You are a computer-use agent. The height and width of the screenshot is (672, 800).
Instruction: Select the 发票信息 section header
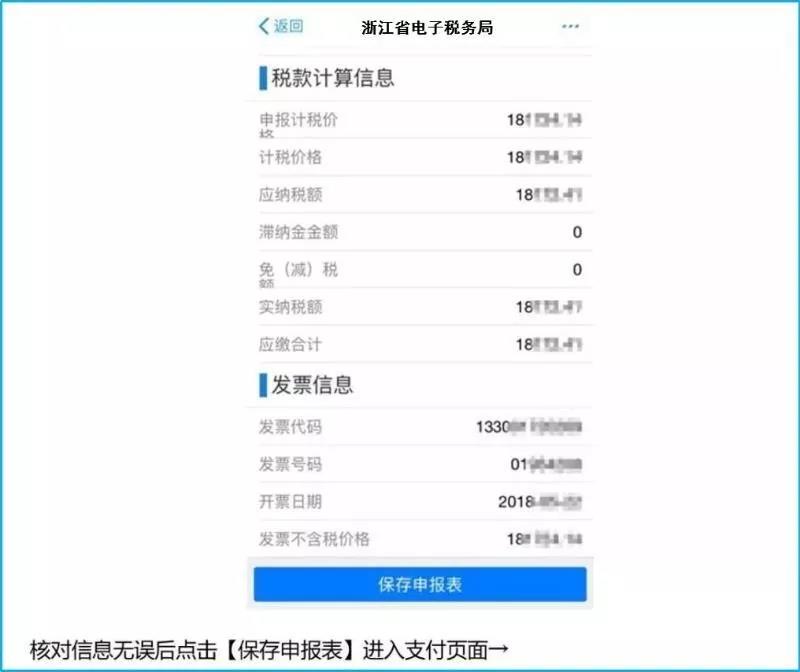pyautogui.click(x=312, y=384)
